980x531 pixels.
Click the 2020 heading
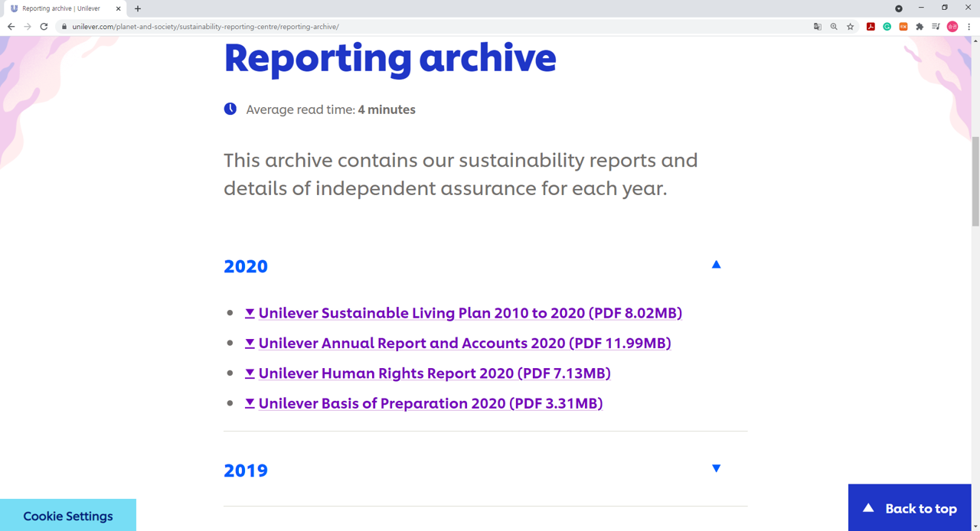[x=246, y=266]
